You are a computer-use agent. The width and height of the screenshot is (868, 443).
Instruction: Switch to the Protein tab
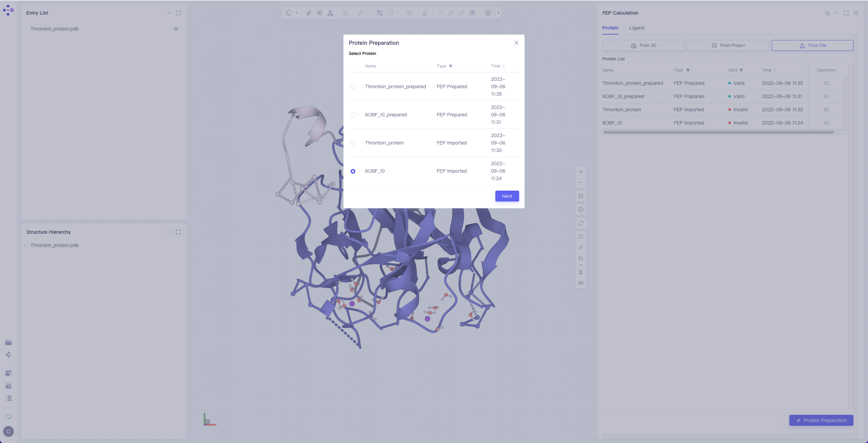click(610, 28)
